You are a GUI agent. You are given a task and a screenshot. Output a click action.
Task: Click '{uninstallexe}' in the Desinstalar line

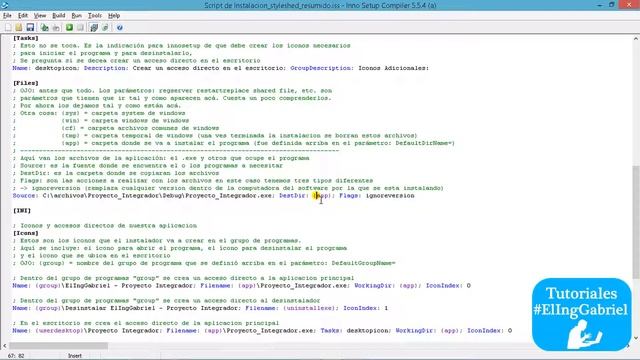click(309, 308)
